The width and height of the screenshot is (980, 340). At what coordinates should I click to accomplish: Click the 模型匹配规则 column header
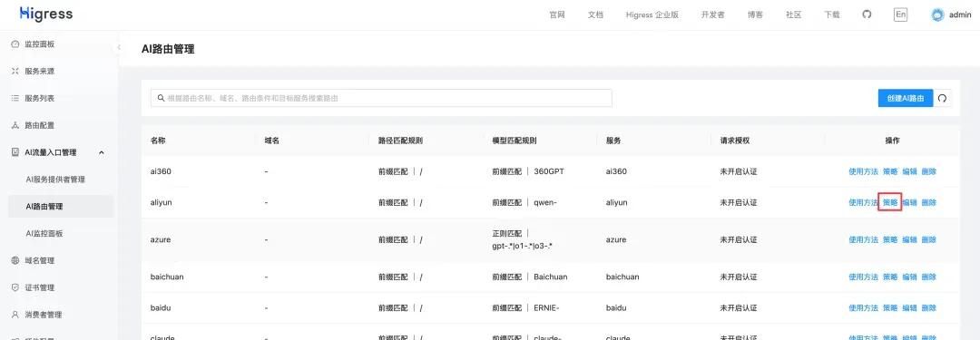[x=514, y=141]
